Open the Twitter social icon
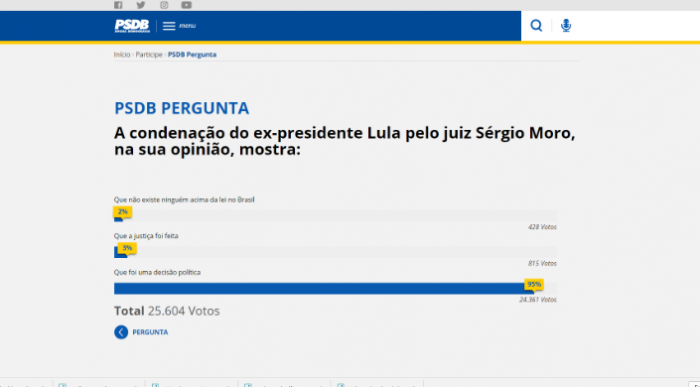The image size is (700, 387). pos(141,5)
